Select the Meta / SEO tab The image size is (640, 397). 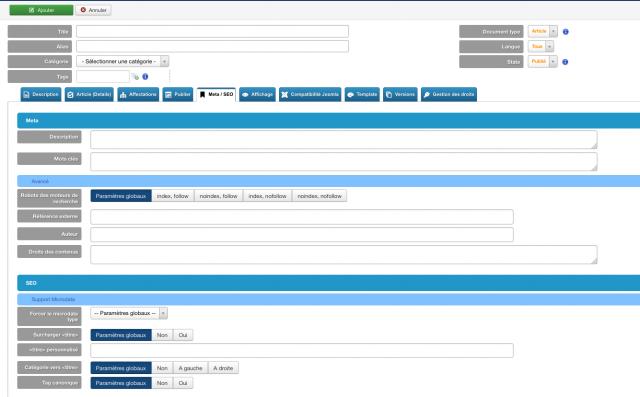click(216, 94)
